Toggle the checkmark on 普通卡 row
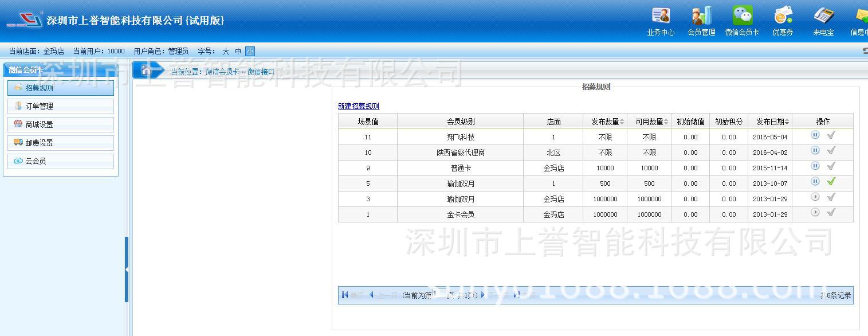The width and height of the screenshot is (868, 336). pyautogui.click(x=831, y=166)
